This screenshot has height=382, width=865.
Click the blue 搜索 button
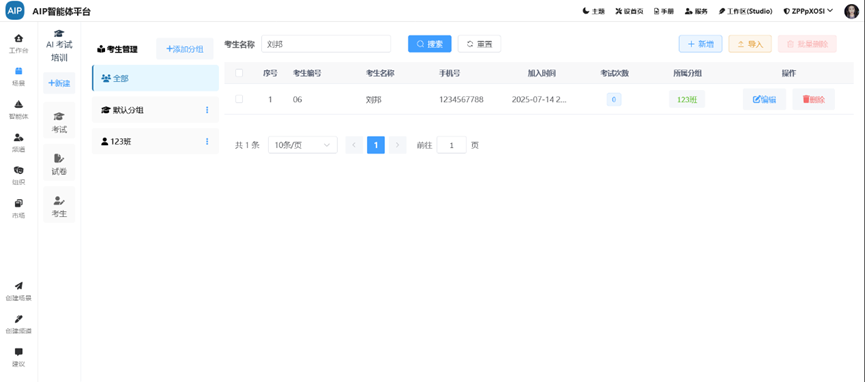click(430, 44)
